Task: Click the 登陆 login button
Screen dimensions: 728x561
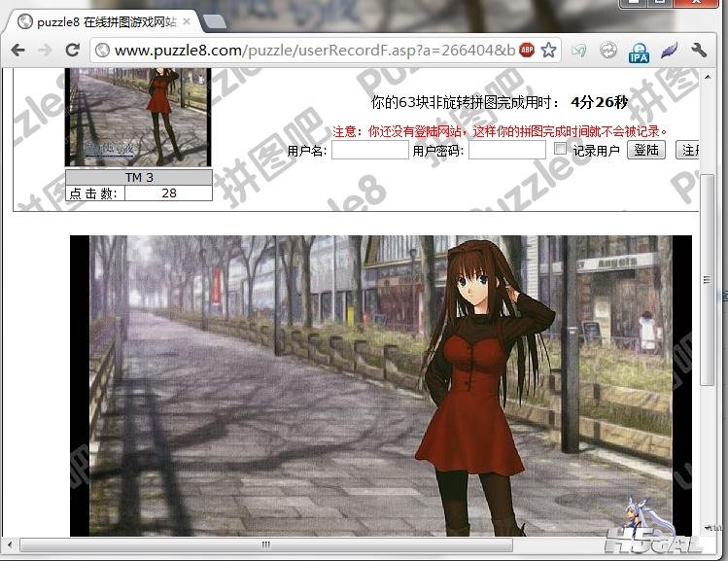Action: [646, 150]
